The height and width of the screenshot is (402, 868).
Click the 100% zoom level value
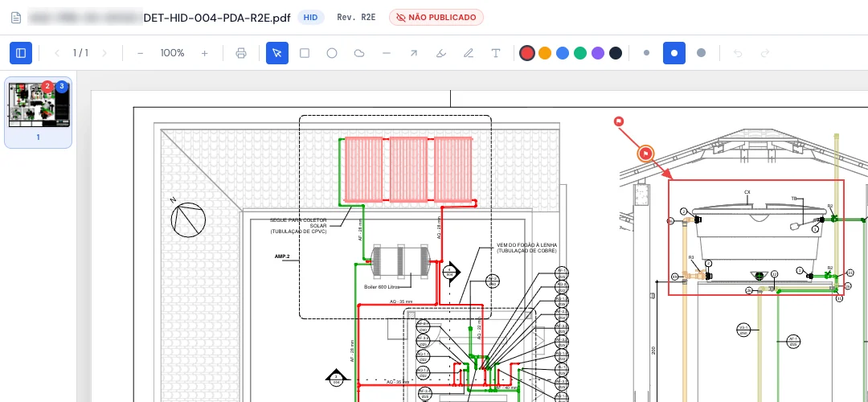coord(172,53)
